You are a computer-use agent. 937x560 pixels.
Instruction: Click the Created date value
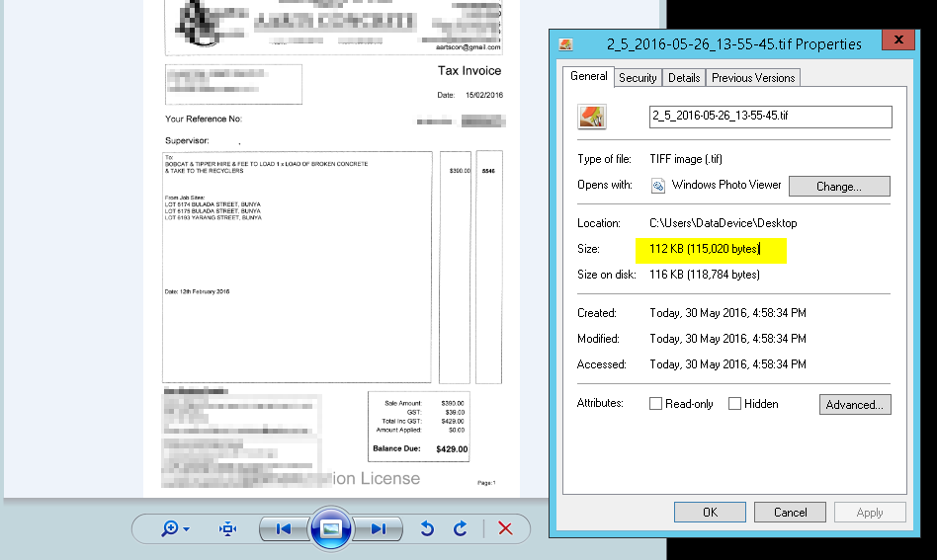[x=727, y=313]
